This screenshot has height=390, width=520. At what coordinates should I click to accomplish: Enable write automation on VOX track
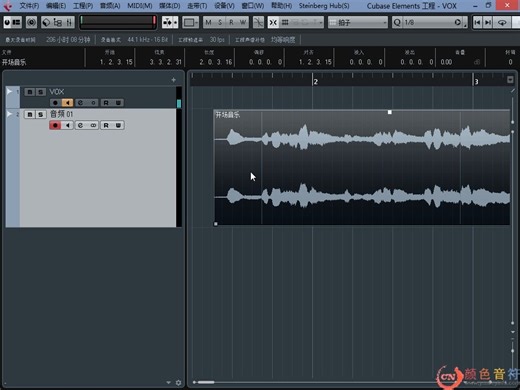(x=118, y=103)
